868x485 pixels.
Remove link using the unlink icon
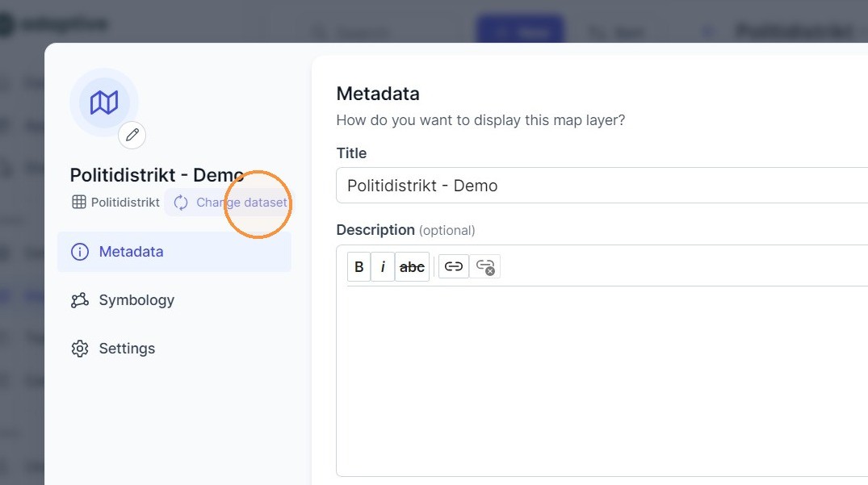tap(485, 266)
